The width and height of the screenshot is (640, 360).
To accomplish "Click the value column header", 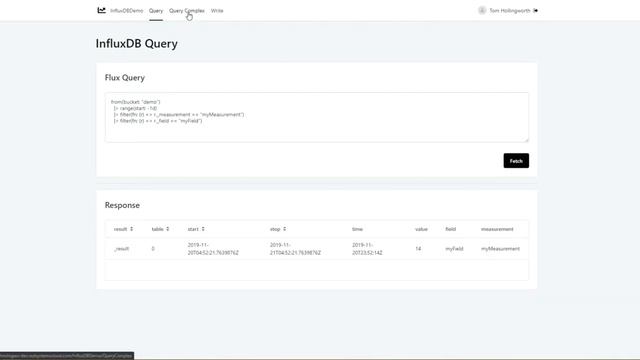I will coord(421,229).
